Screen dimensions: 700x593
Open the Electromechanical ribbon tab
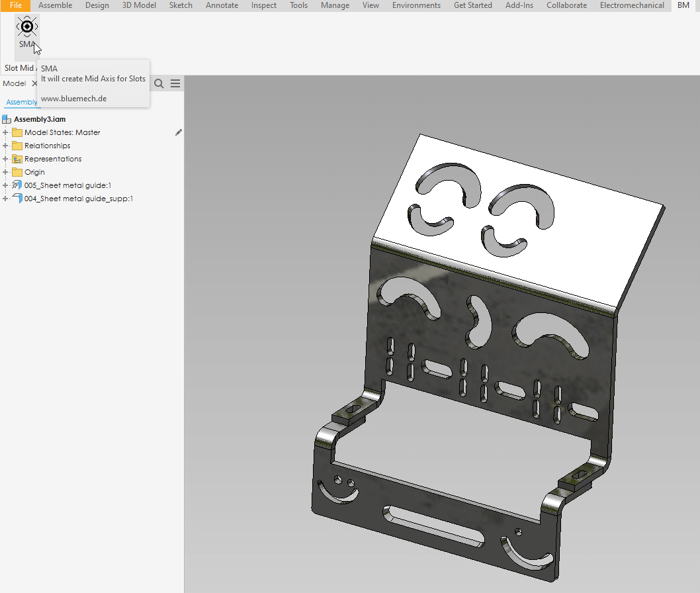coord(632,5)
